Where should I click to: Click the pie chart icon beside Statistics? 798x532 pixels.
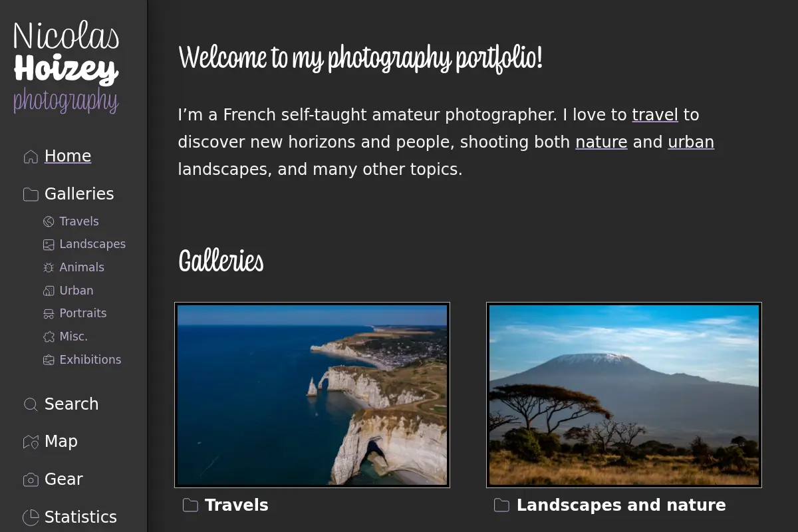point(31,517)
